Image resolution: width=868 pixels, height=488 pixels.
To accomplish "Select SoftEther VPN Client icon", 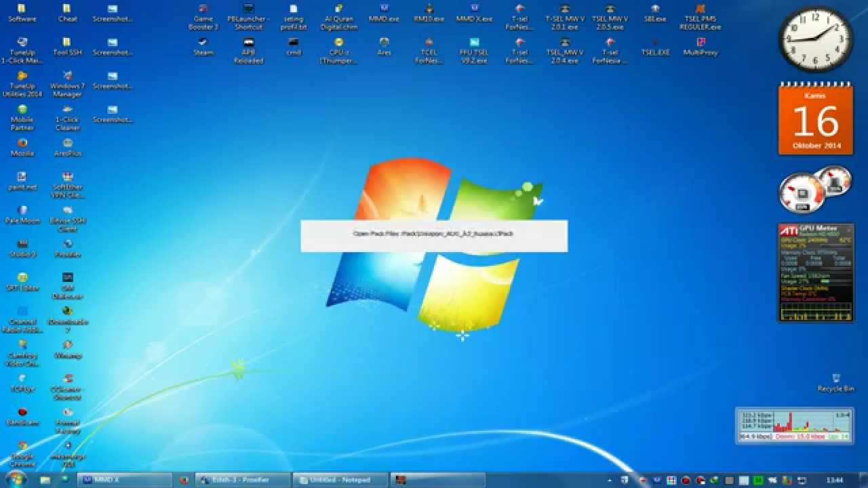I will (67, 185).
